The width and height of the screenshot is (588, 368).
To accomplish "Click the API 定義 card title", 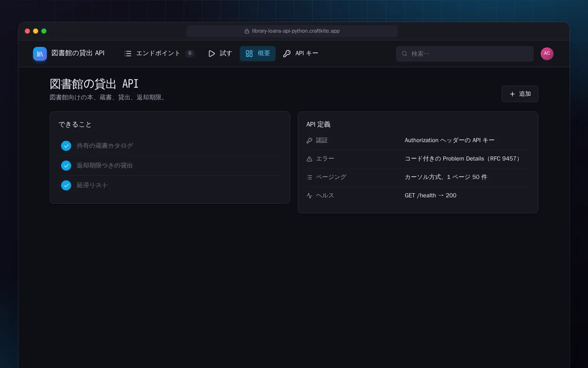I will click(x=318, y=125).
